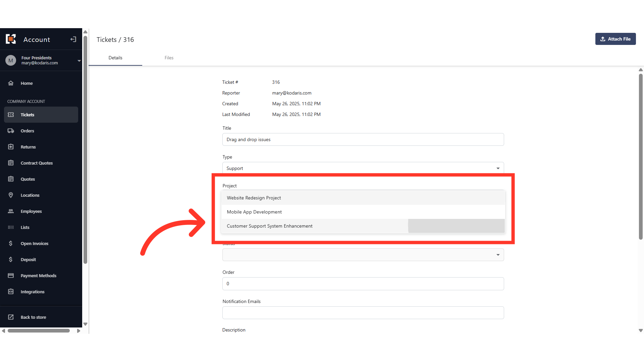644x362 pixels.
Task: Select Customer Support System Enhancement option
Action: (x=270, y=226)
